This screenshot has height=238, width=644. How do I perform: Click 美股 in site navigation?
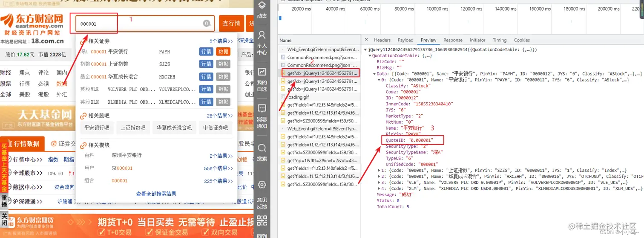[x=25, y=94]
